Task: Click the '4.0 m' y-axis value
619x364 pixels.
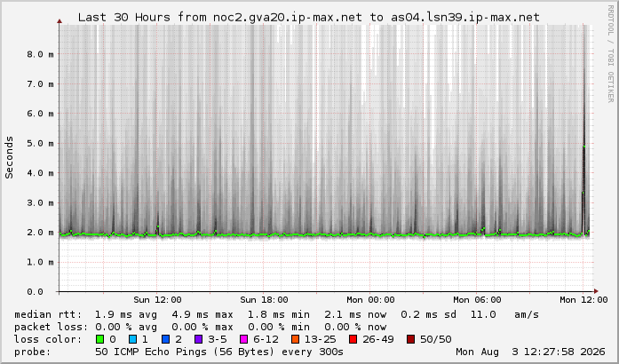Action: [x=40, y=173]
